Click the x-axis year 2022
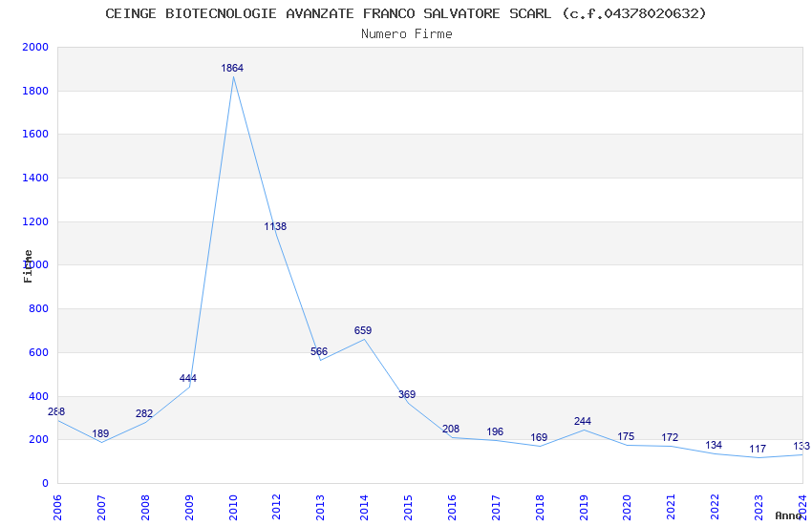812x525 pixels. (x=715, y=507)
